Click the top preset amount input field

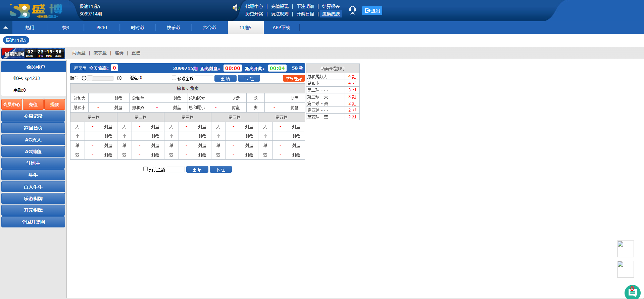(x=204, y=79)
